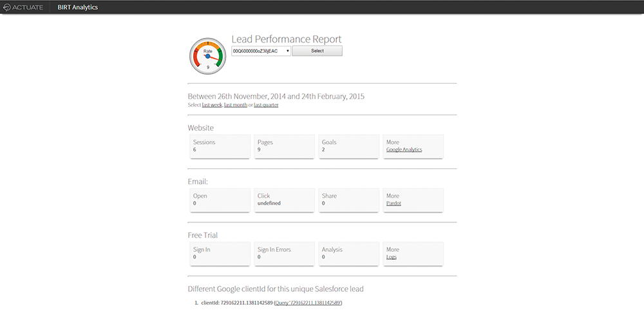644x317 pixels.
Task: Click the Sessions tile
Action: pos(220,146)
